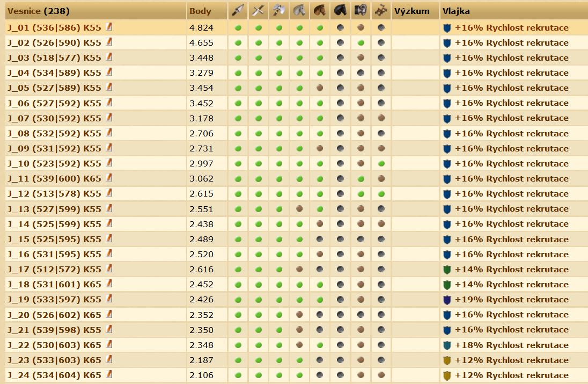
Task: Click the catapult column icon
Action: [381, 11]
